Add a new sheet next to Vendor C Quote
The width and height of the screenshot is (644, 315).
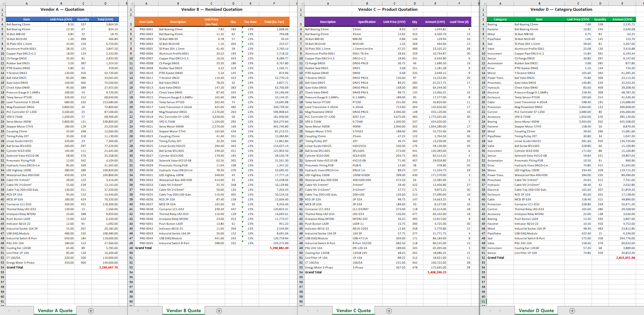tap(389, 311)
